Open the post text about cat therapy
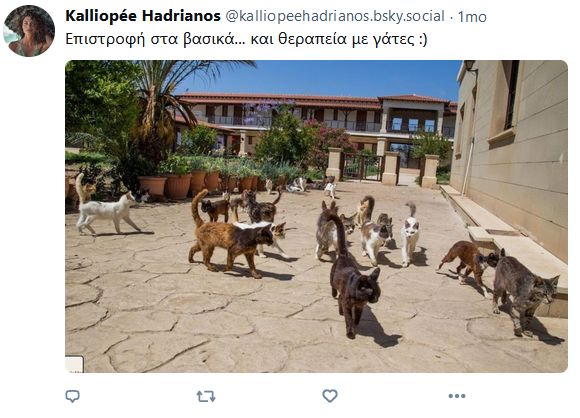This screenshot has height=418, width=580. [x=246, y=39]
